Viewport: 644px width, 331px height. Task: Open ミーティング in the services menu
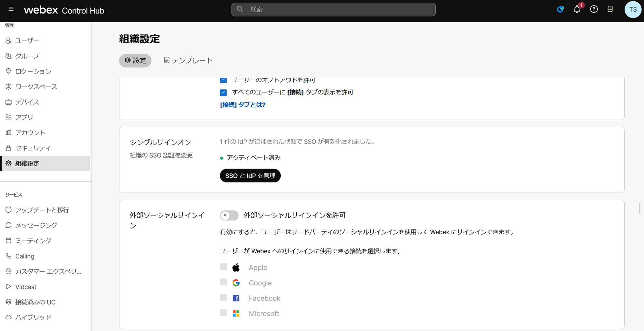pos(45,240)
